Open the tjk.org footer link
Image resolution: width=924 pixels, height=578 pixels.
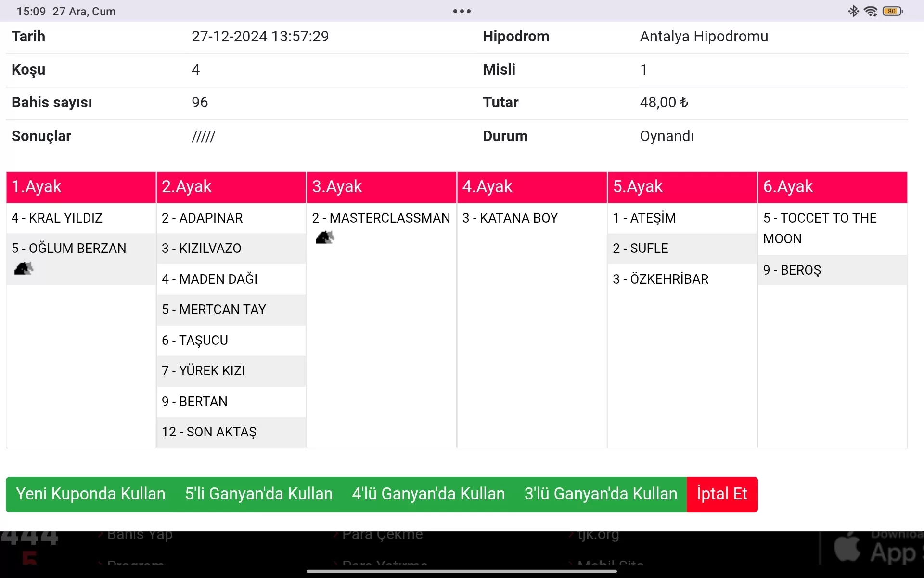tap(598, 535)
